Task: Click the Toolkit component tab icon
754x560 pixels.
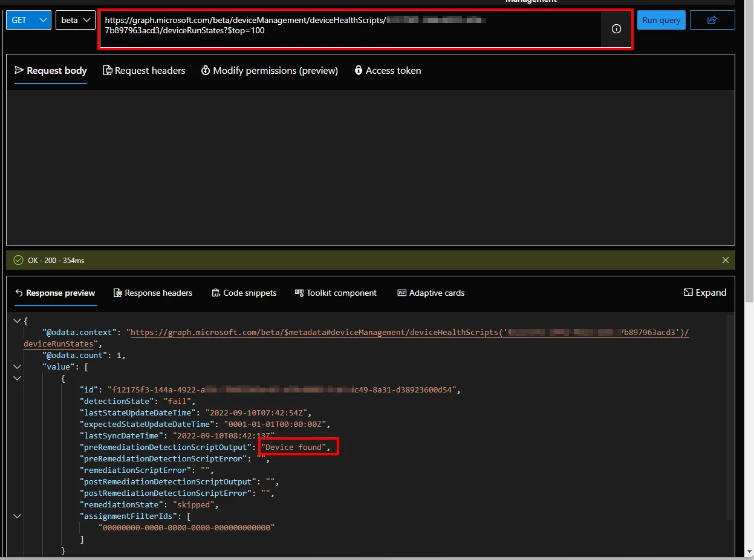Action: 299,293
